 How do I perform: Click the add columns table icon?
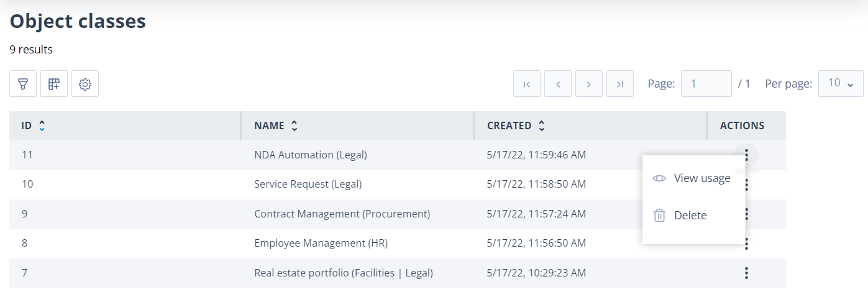point(54,84)
